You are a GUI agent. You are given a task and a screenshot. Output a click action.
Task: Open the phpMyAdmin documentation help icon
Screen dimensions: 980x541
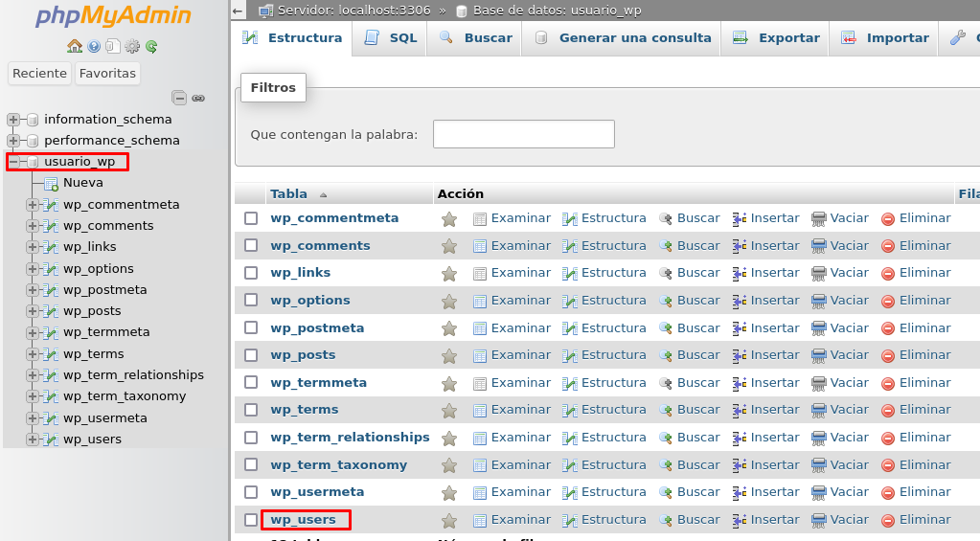coord(94,46)
